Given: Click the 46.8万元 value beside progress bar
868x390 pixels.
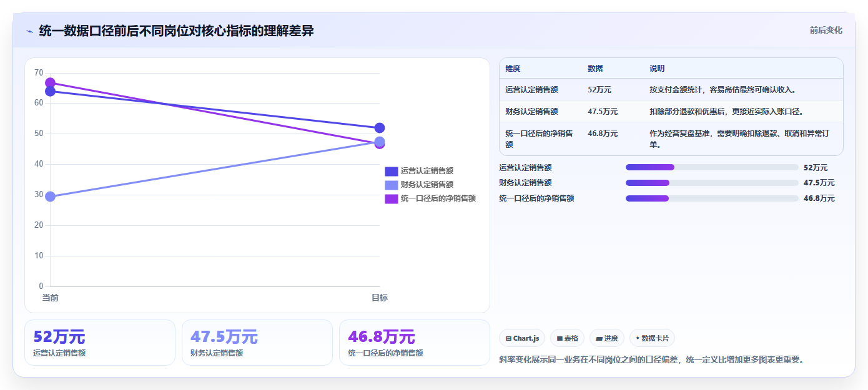Looking at the screenshot, I should tap(819, 198).
